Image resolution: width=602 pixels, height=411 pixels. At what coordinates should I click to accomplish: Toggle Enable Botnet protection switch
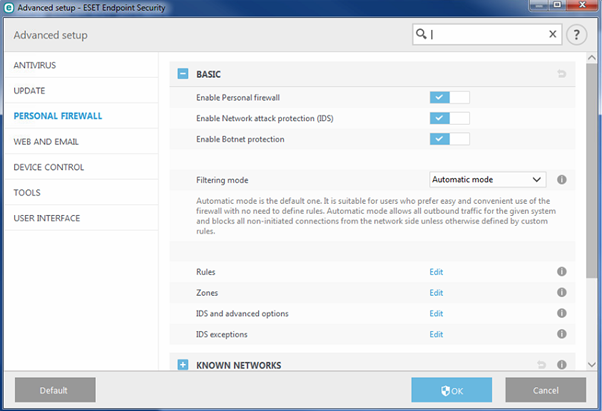pos(450,139)
